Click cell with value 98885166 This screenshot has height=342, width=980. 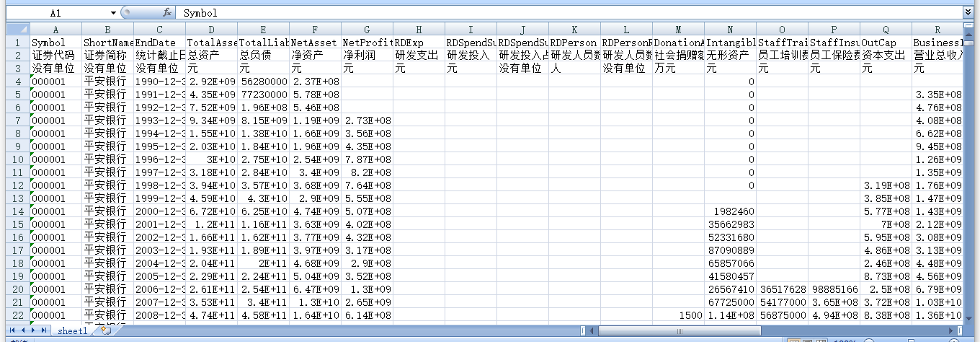tap(834, 289)
